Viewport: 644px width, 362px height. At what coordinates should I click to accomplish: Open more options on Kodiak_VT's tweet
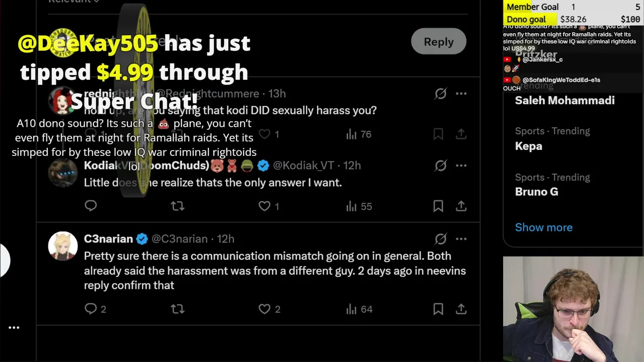(461, 165)
